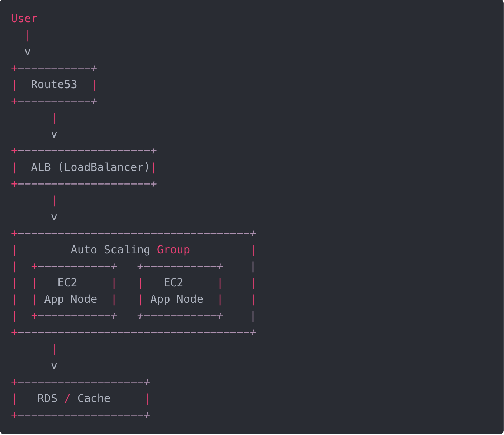Viewport: 504px width, 435px height.
Task: Click the arrow pointing down from User
Action: pyautogui.click(x=28, y=52)
